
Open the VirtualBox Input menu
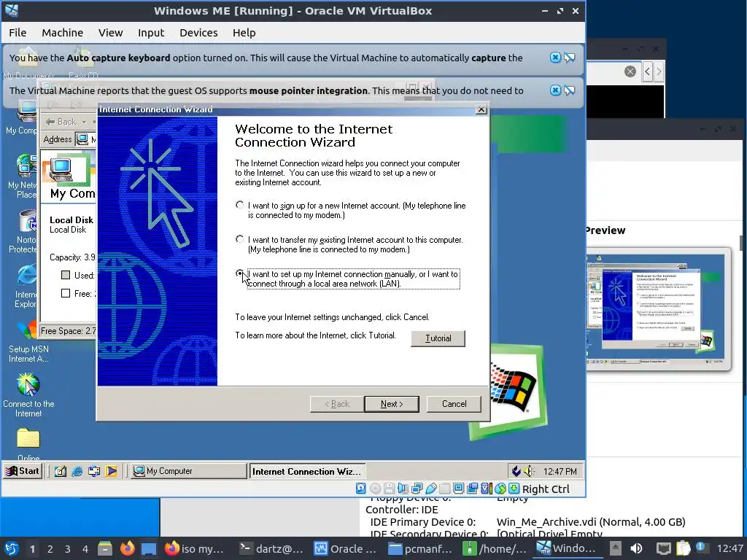151,33
